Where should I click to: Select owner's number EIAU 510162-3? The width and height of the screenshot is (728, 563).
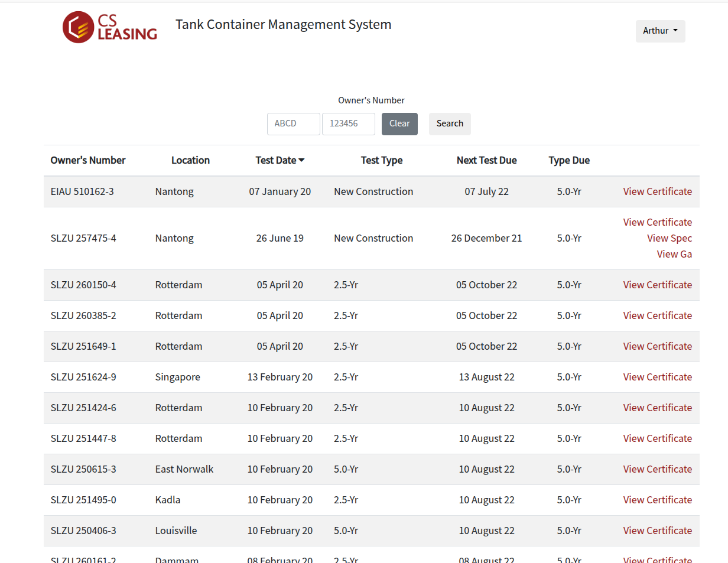(82, 191)
